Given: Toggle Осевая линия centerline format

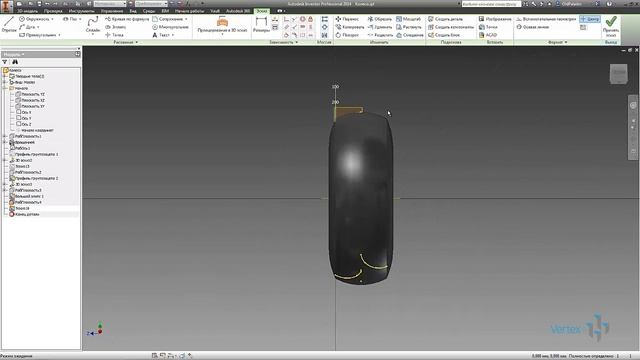Looking at the screenshot, I should (533, 27).
